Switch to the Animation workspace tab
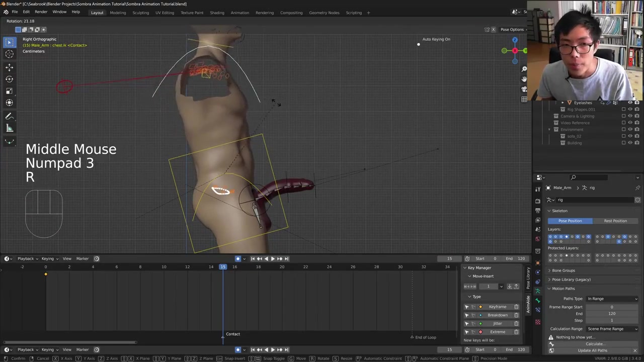 (x=239, y=13)
